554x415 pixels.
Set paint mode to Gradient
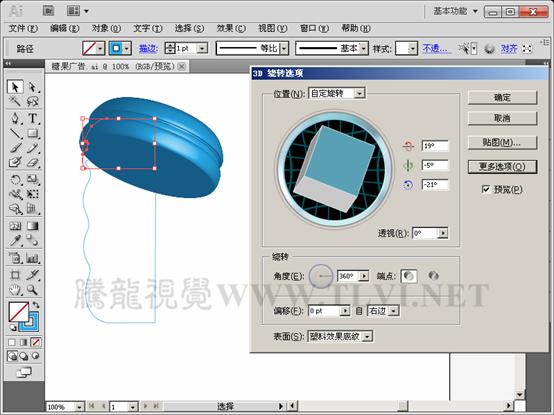click(x=24, y=342)
